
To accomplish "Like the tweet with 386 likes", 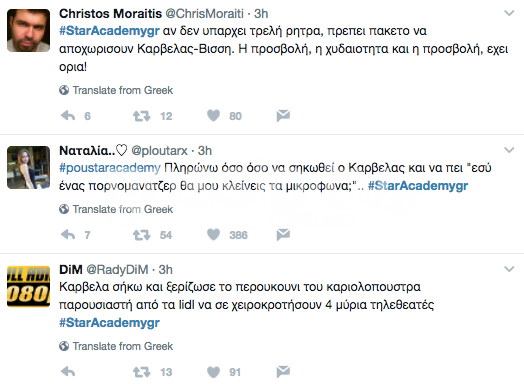I will pos(213,235).
